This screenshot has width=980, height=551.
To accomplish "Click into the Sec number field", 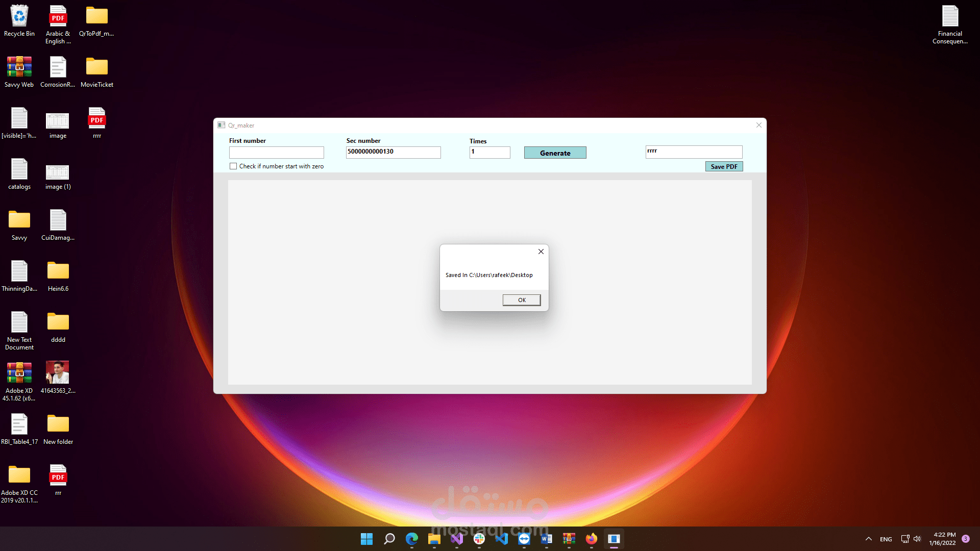I will coord(393,152).
